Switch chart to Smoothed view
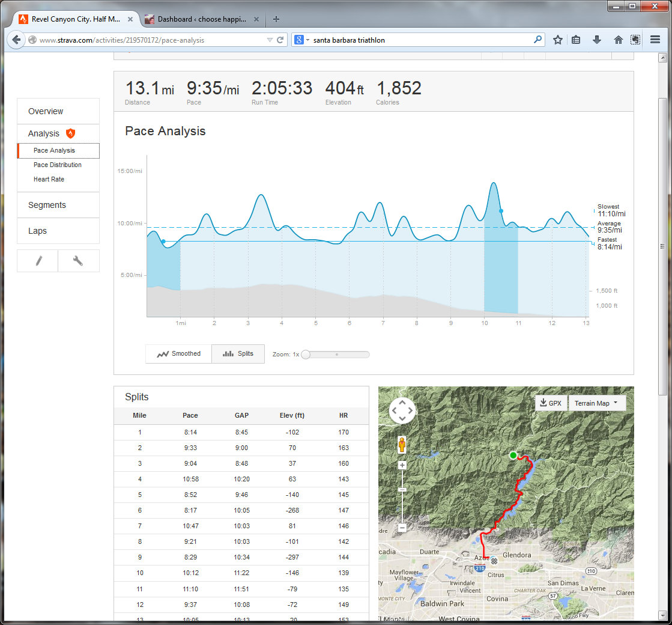Viewport: 672px width, 625px height. point(179,354)
